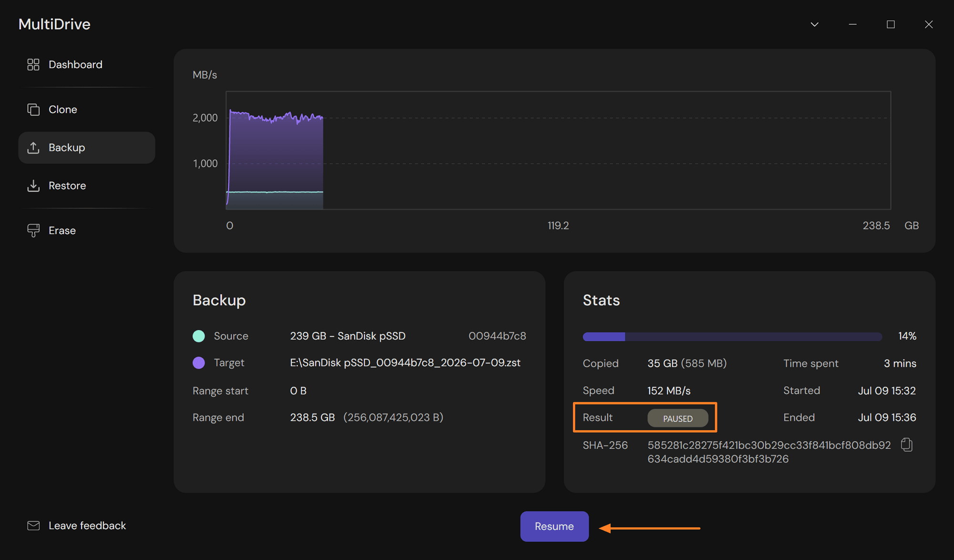The width and height of the screenshot is (954, 560).
Task: Select Time spent value "3 mins"
Action: [900, 363]
